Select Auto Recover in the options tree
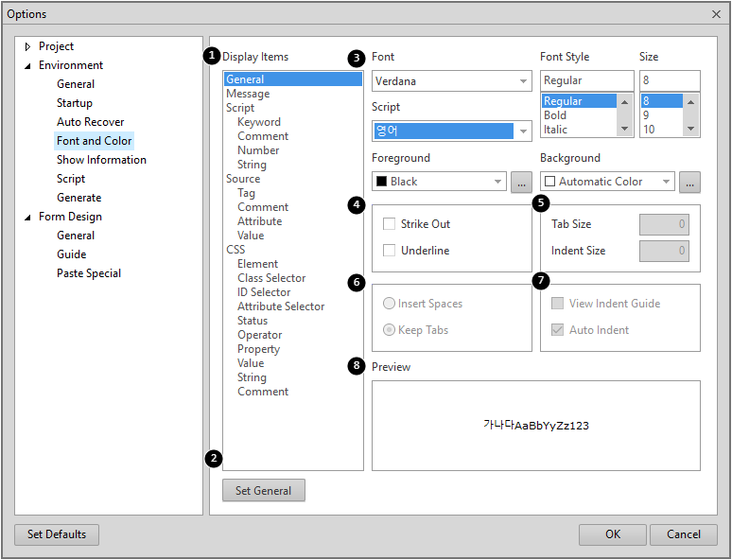This screenshot has width=732, height=560. click(x=90, y=122)
